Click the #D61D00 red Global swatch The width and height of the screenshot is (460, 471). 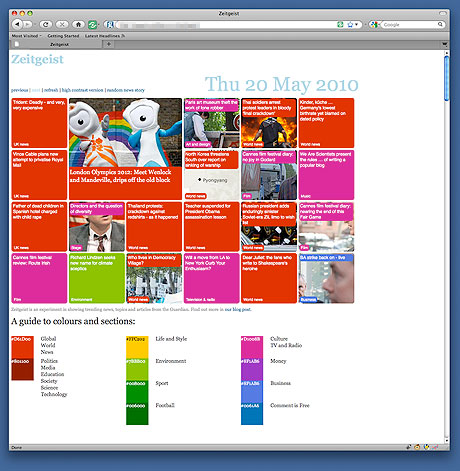click(22, 347)
